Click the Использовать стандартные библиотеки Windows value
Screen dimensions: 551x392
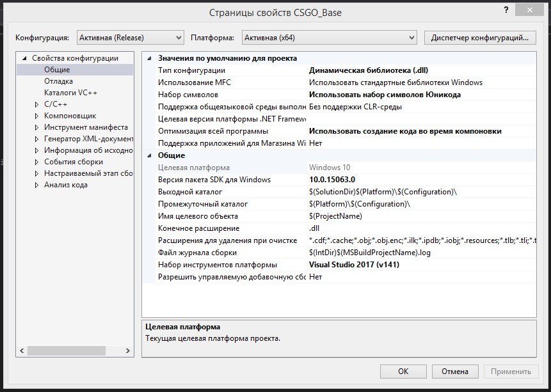tap(395, 82)
